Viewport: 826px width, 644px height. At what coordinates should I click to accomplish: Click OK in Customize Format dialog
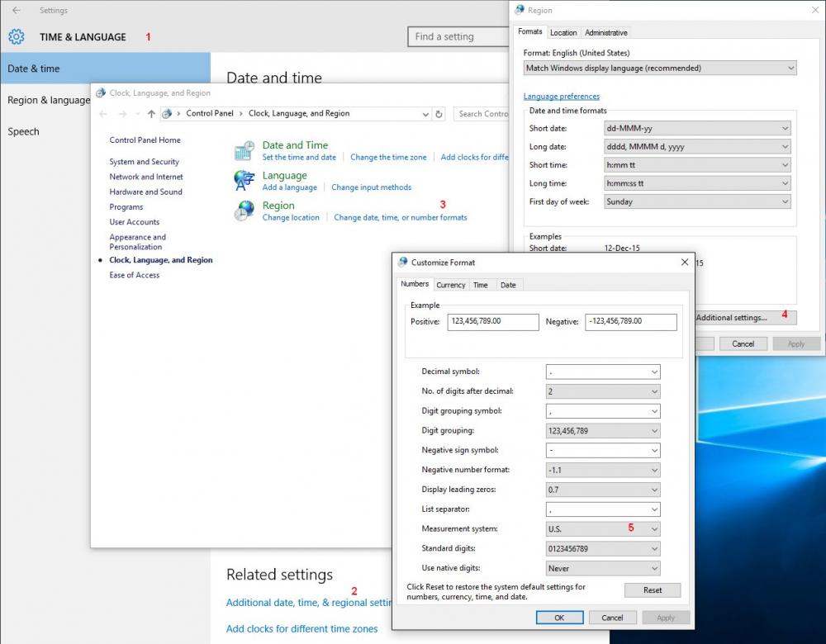pyautogui.click(x=559, y=618)
